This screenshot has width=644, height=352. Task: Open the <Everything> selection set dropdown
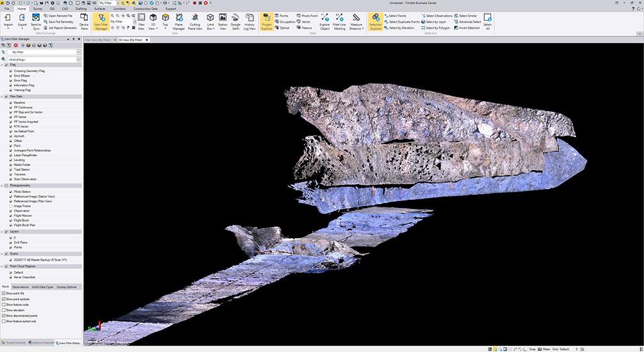(x=79, y=60)
